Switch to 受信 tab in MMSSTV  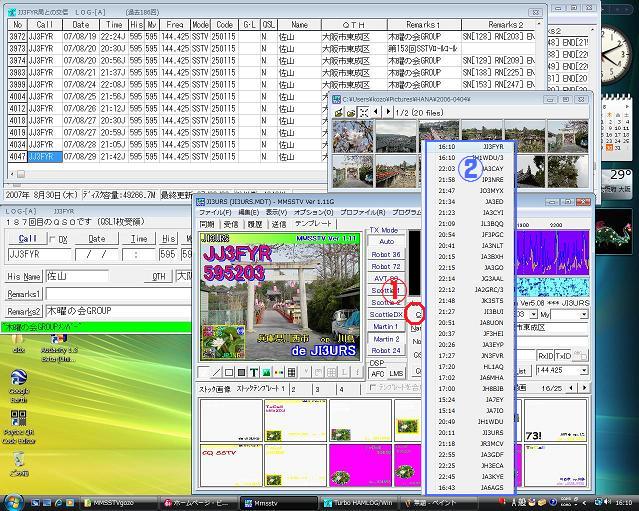point(231,224)
